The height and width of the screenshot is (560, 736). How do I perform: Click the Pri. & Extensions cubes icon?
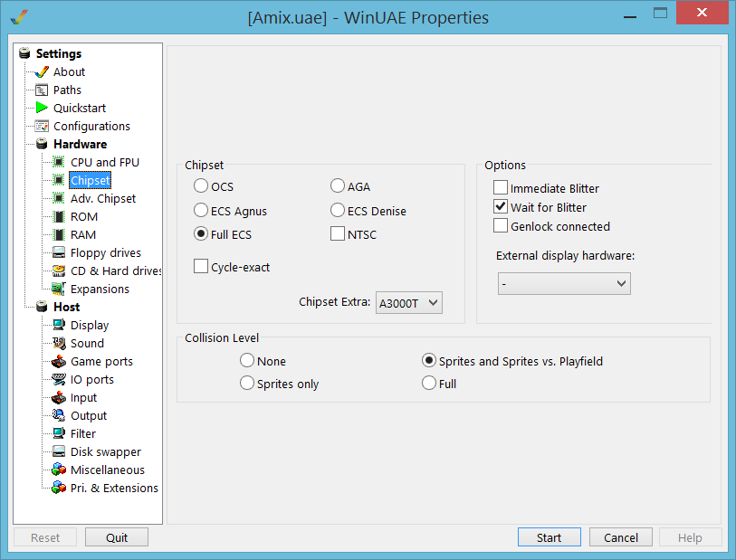[59, 489]
